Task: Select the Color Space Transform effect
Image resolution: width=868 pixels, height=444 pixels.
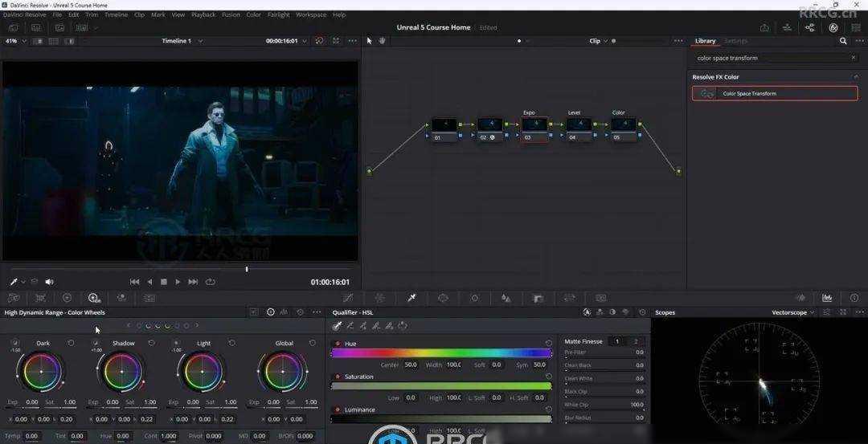Action: coord(775,93)
